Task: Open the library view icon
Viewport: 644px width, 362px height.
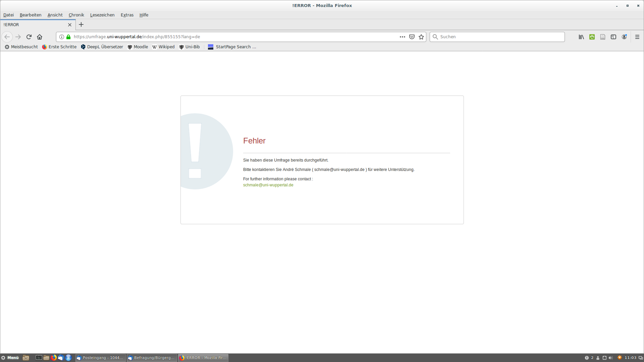Action: click(581, 37)
